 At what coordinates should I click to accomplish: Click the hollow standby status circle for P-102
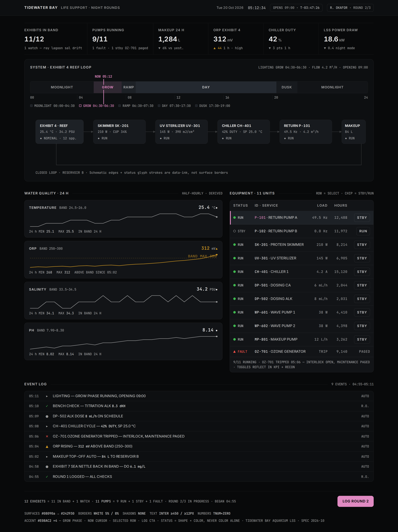[234, 231]
